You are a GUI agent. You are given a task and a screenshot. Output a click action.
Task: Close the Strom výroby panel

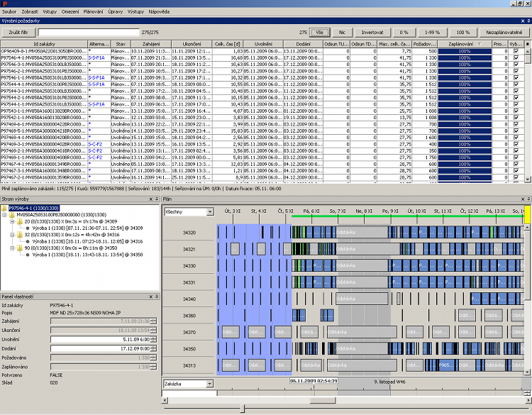pyautogui.click(x=151, y=199)
